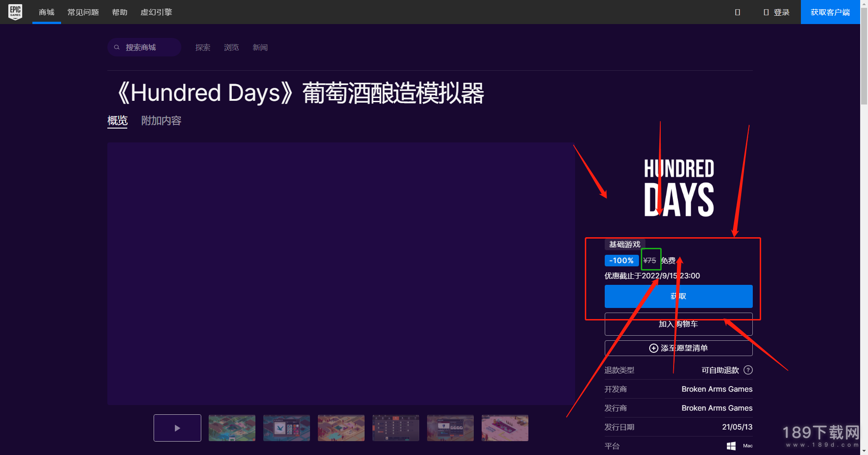868x455 pixels.
Task: Open the 帮助 help menu
Action: [120, 12]
